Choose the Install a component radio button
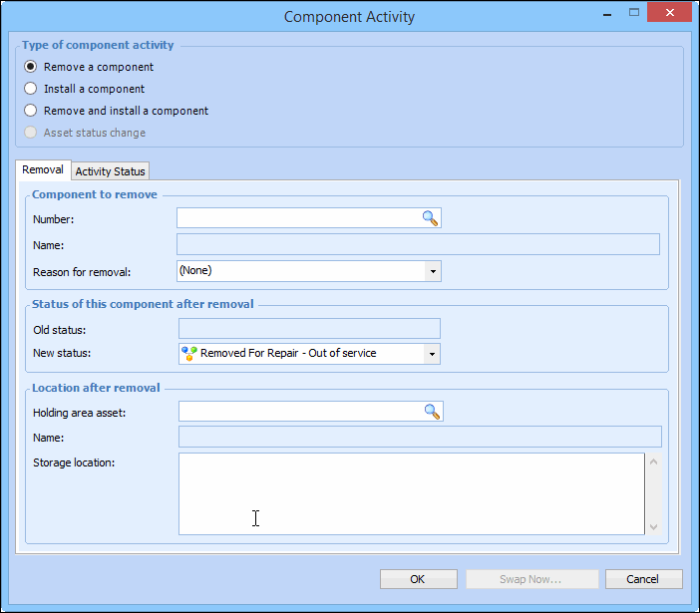 (x=31, y=89)
